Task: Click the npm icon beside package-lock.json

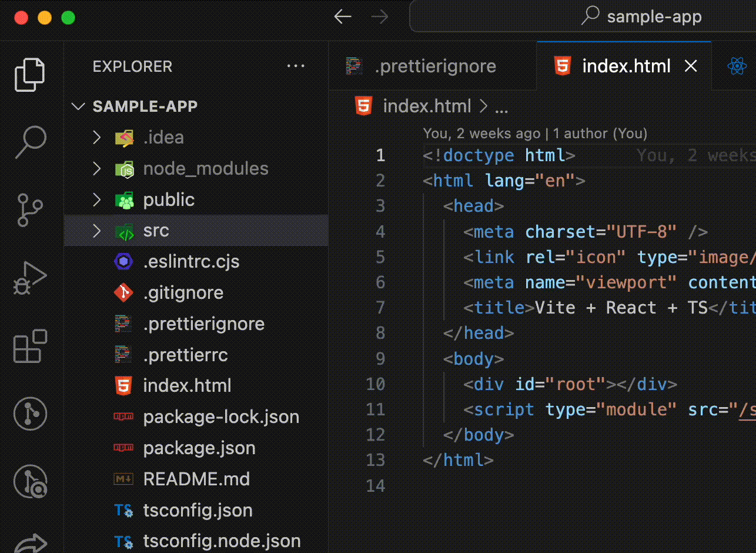Action: [123, 417]
